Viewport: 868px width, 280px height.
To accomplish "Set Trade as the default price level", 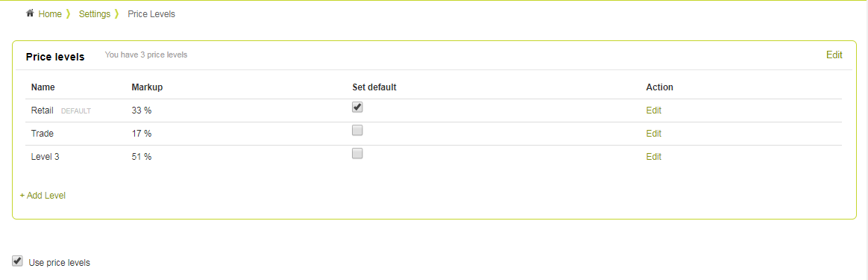I will 358,131.
